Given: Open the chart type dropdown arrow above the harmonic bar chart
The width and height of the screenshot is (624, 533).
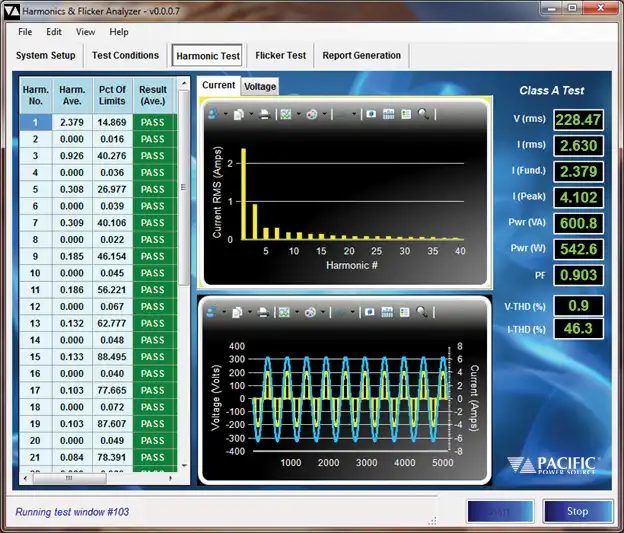Looking at the screenshot, I should [297, 114].
